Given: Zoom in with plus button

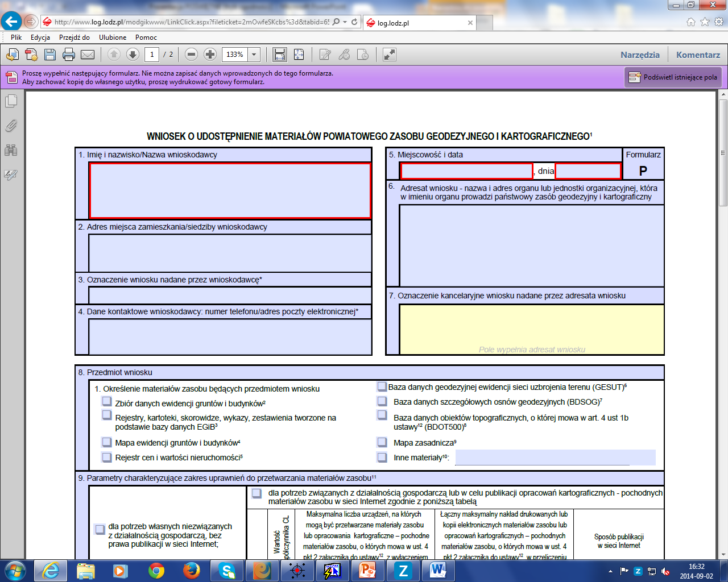Looking at the screenshot, I should coord(210,55).
